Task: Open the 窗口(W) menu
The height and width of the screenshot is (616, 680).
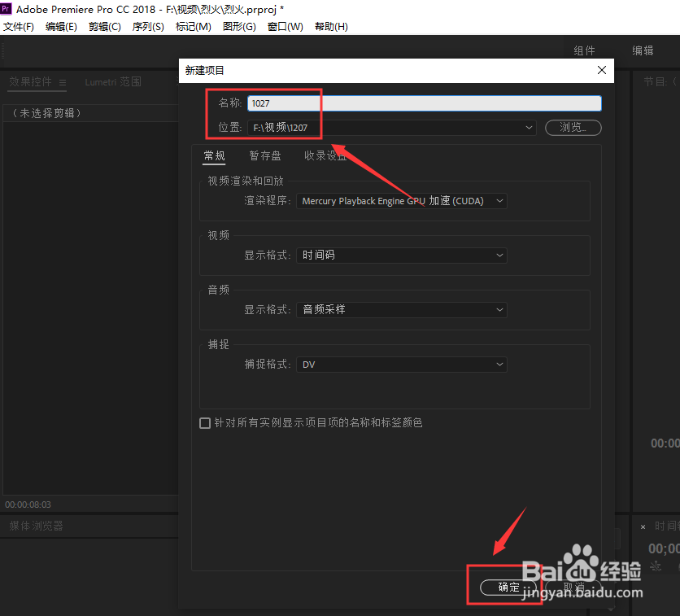Action: tap(285, 27)
